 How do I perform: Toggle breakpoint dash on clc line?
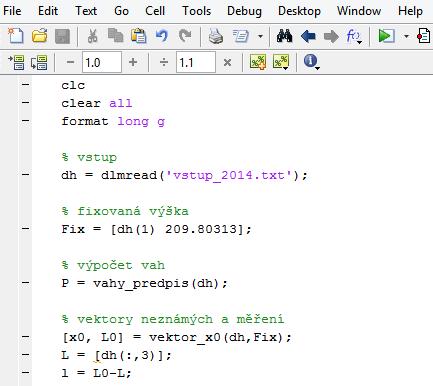pyautogui.click(x=26, y=84)
